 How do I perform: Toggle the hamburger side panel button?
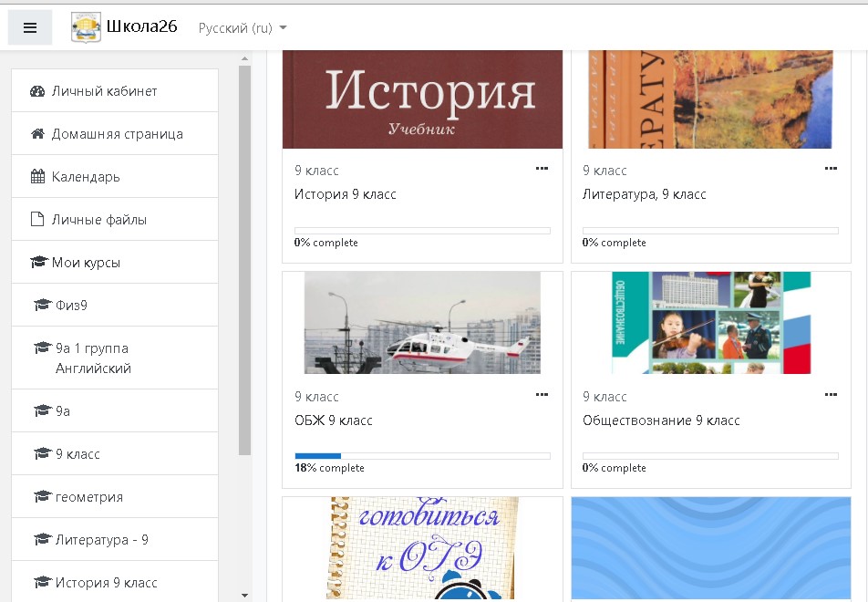[30, 28]
